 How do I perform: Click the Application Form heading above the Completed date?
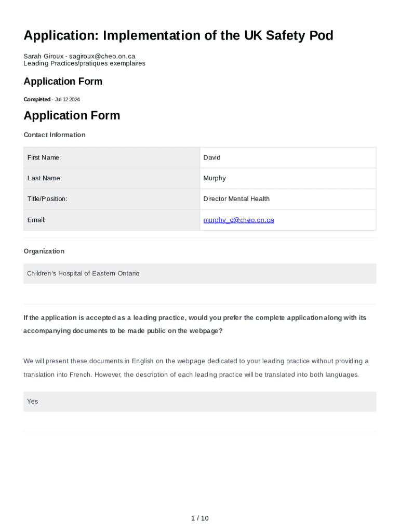pyautogui.click(x=63, y=82)
